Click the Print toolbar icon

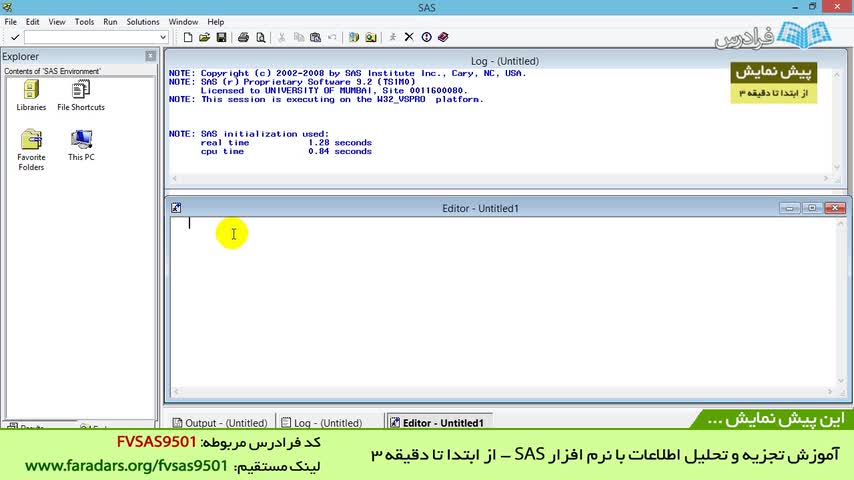pyautogui.click(x=243, y=37)
